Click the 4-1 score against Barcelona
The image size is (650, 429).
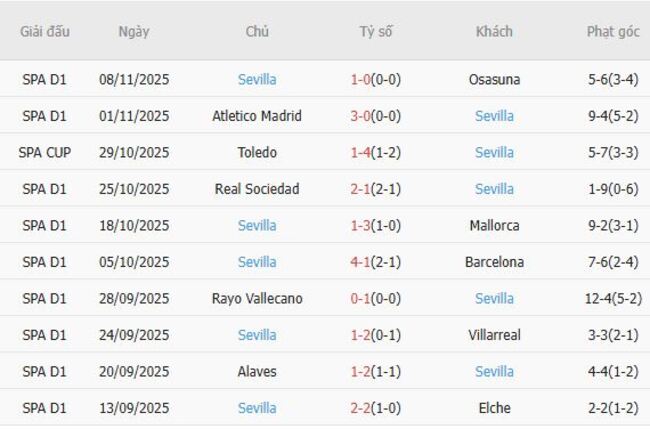361,262
